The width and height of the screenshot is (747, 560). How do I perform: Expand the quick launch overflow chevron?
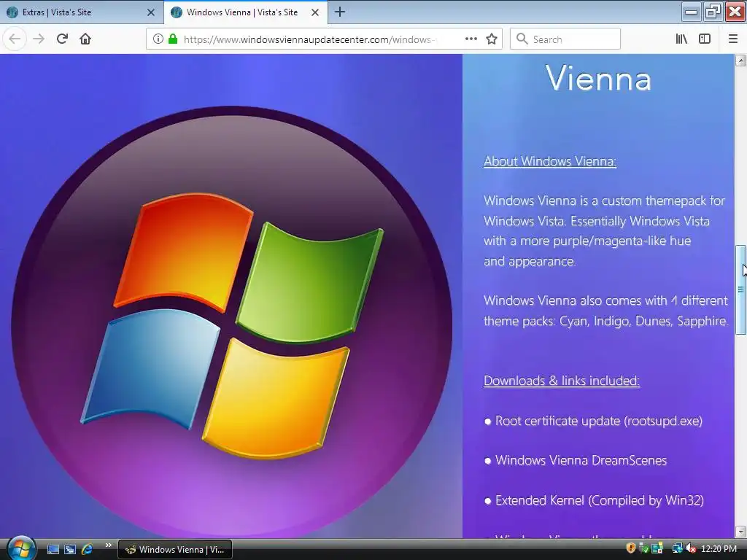108,545
